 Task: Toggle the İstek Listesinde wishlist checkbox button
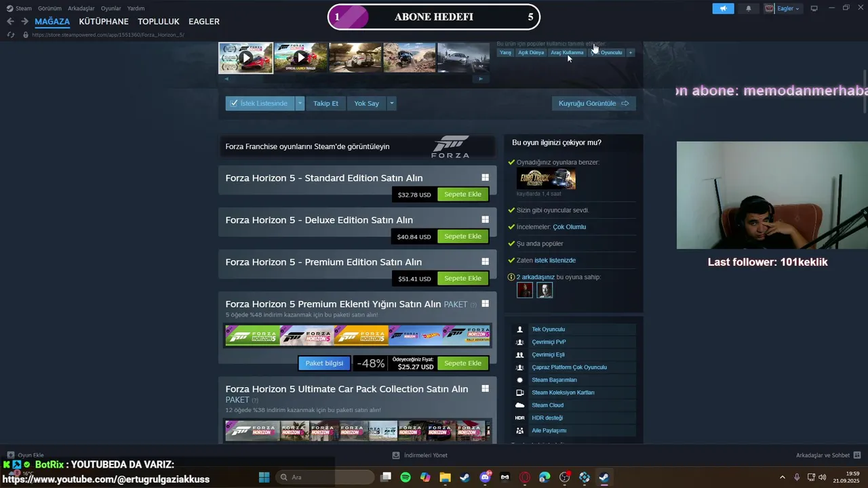[259, 104]
